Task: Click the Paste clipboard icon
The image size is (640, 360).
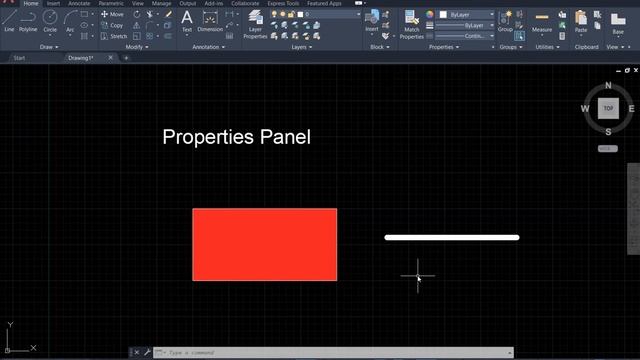Action: 581,21
